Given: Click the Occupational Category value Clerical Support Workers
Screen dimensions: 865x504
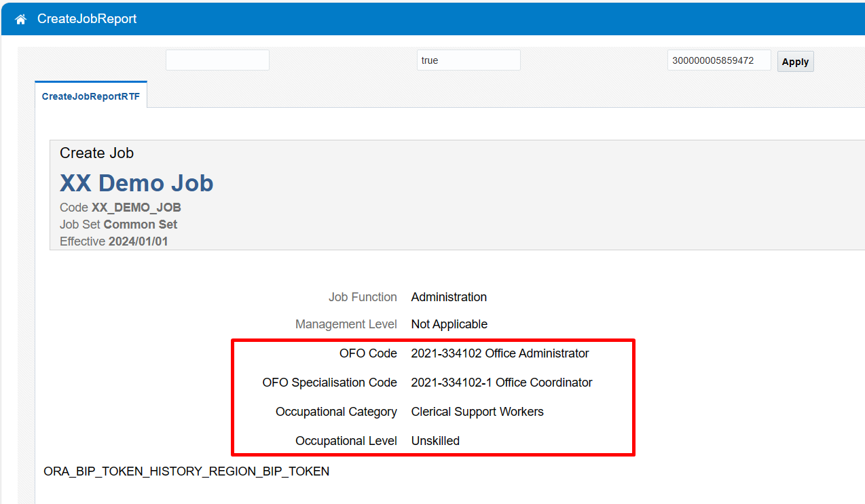Looking at the screenshot, I should coord(477,412).
